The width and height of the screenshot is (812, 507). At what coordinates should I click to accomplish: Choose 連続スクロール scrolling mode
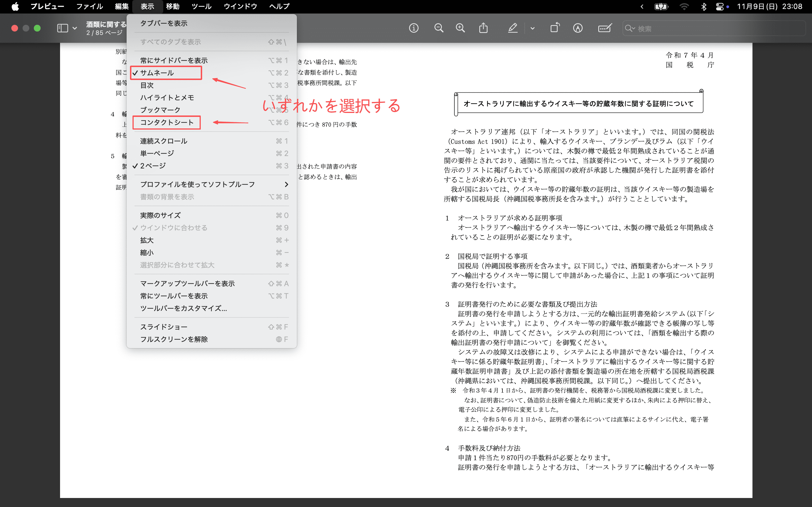click(x=164, y=141)
